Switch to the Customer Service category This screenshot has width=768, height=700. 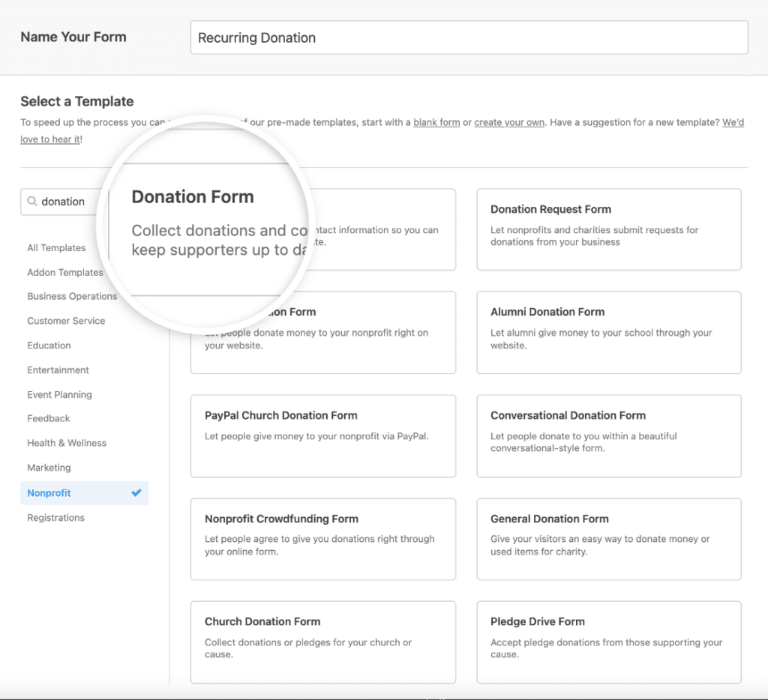click(x=67, y=321)
